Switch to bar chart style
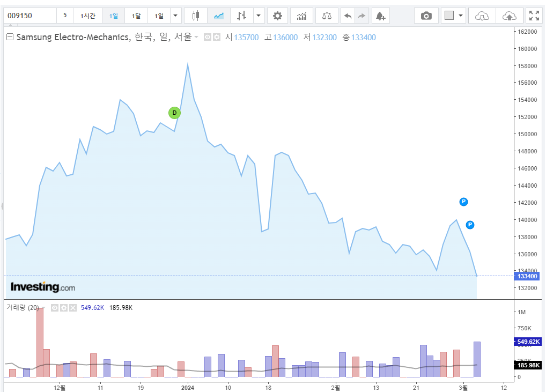Screen dimensions: 546x392 (242, 16)
